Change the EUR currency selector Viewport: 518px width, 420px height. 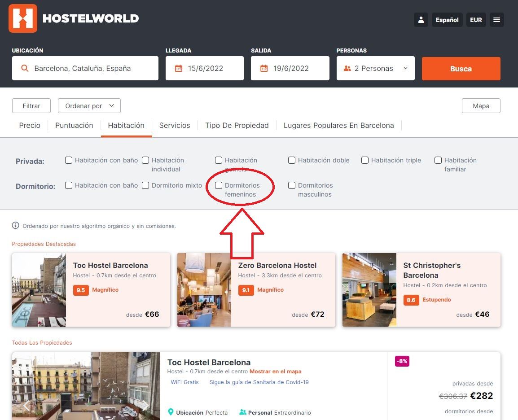(x=476, y=20)
